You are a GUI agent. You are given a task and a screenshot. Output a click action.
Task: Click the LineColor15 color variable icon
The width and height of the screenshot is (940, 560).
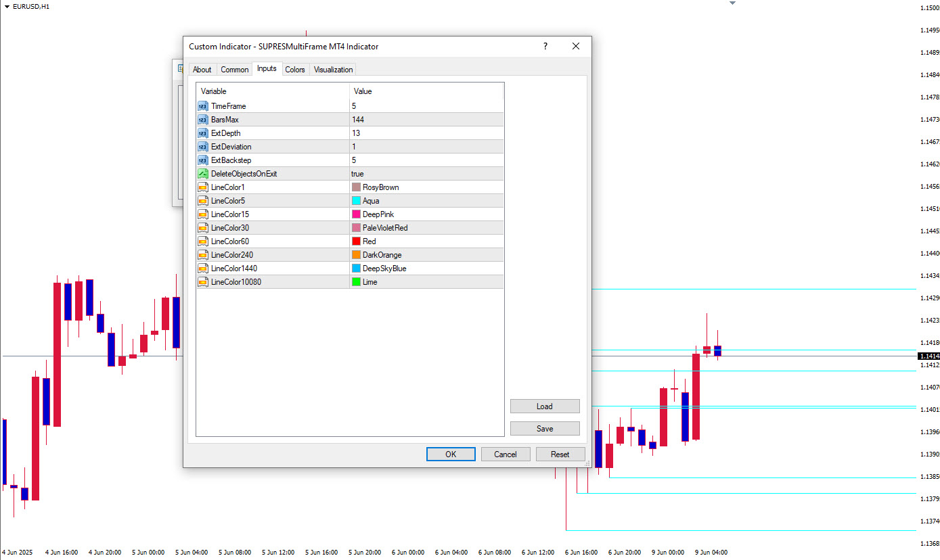[203, 214]
